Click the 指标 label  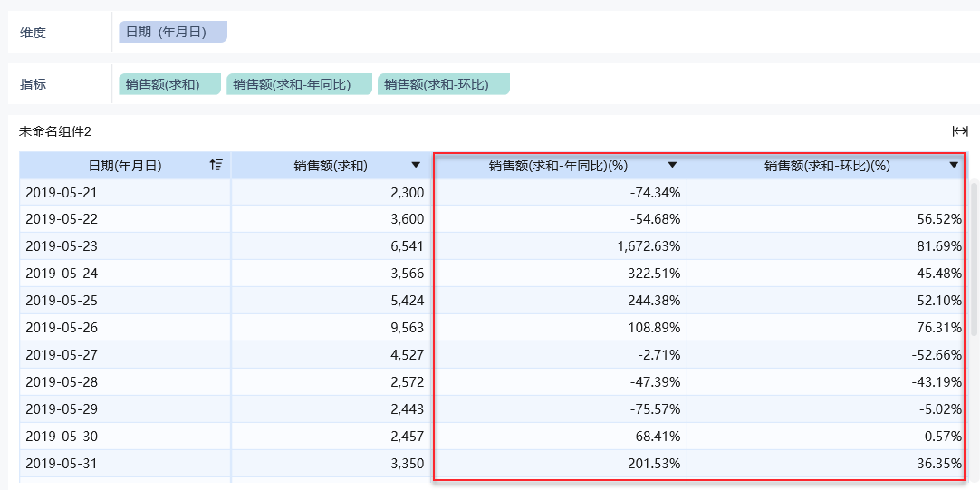34,85
